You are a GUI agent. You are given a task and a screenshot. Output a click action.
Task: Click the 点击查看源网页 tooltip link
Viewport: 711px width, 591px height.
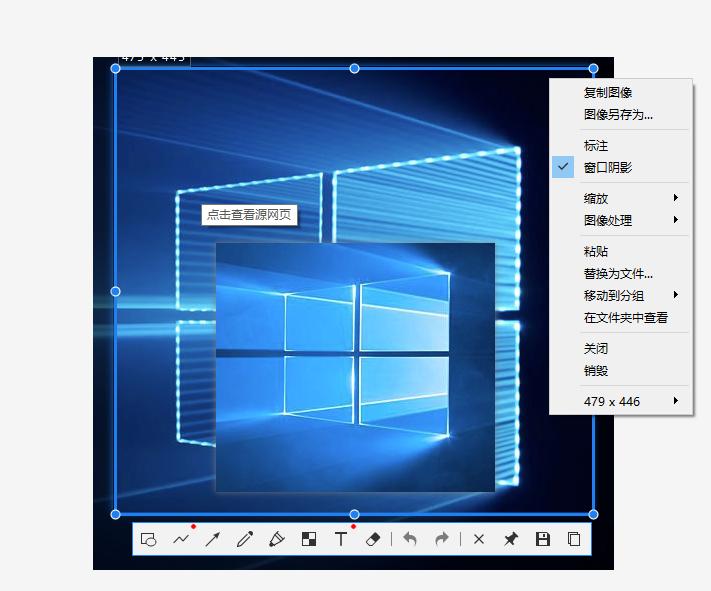pos(249,215)
